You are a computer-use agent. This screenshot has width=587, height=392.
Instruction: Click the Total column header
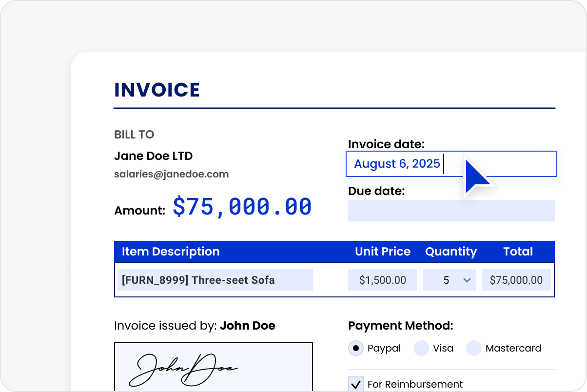coord(518,252)
